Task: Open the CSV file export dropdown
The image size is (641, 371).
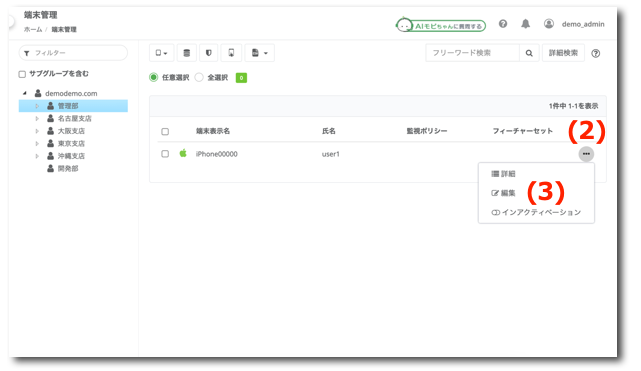Action: click(x=260, y=53)
